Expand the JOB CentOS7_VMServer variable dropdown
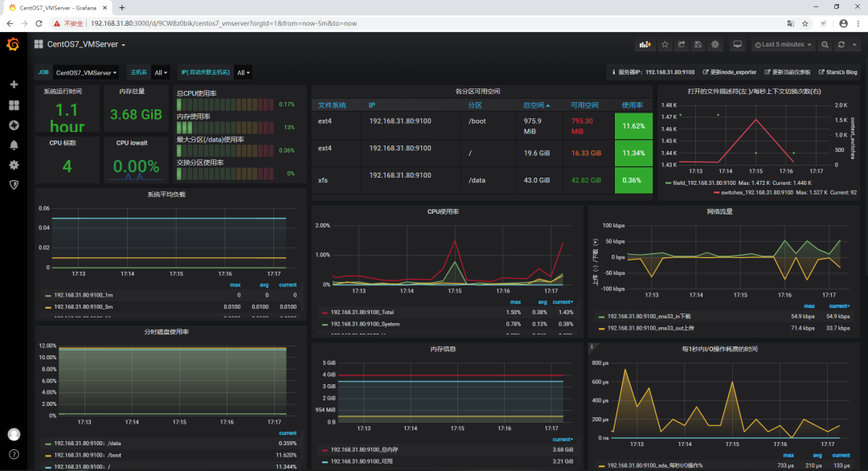This screenshot has height=471, width=868. click(86, 72)
